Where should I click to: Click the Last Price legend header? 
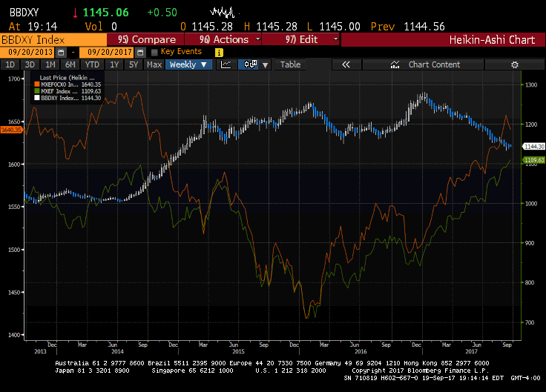pos(67,78)
